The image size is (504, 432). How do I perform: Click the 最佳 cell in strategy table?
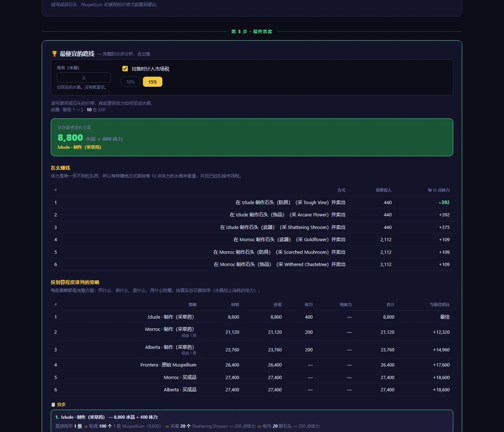445,317
